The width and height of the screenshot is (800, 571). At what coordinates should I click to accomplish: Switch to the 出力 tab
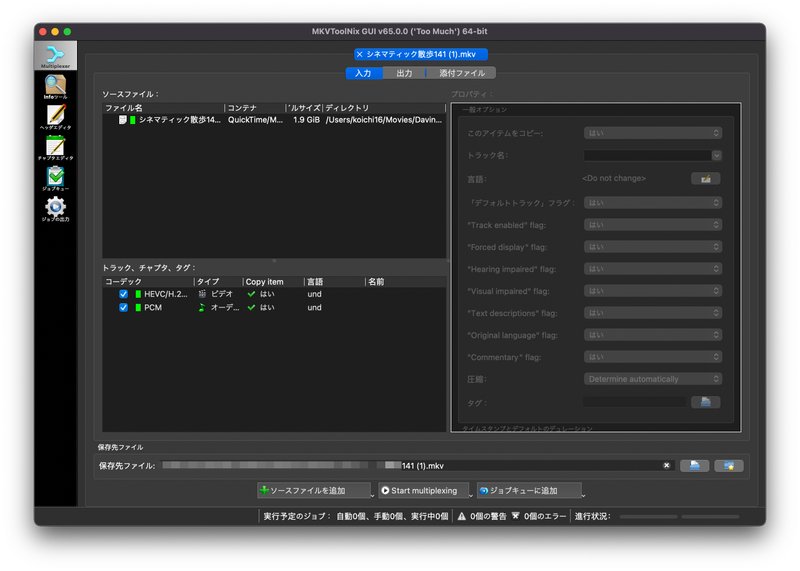point(404,73)
